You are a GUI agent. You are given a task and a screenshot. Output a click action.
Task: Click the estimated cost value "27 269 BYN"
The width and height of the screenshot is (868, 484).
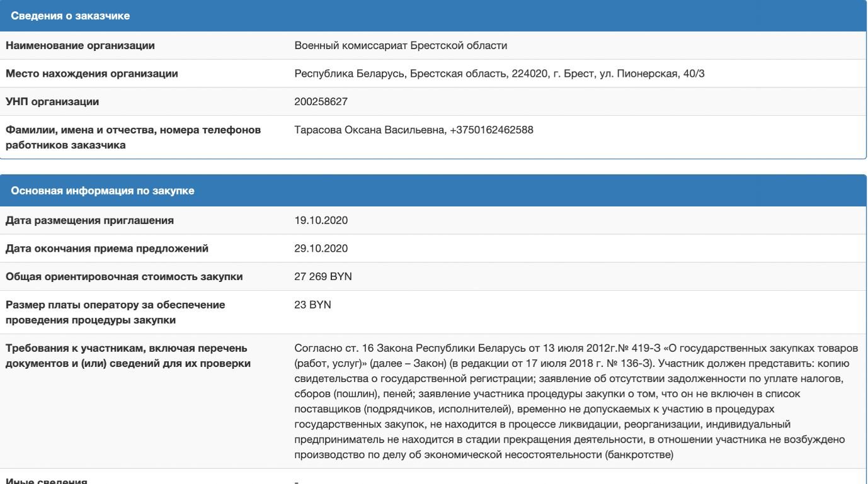click(x=323, y=277)
